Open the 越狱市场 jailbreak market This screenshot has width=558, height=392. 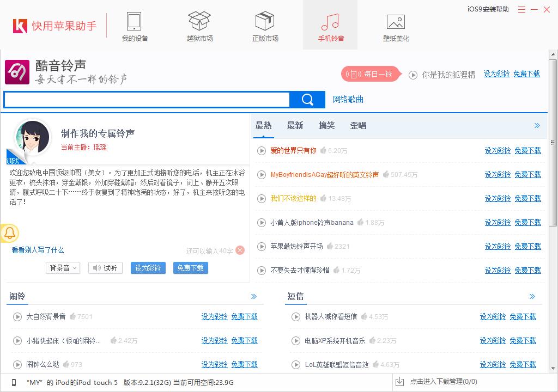199,24
